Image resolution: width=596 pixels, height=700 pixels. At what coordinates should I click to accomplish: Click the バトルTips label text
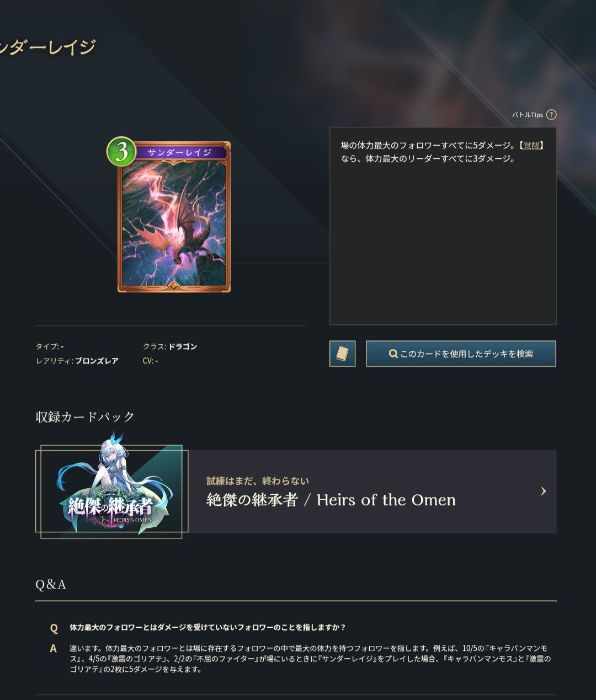click(528, 115)
